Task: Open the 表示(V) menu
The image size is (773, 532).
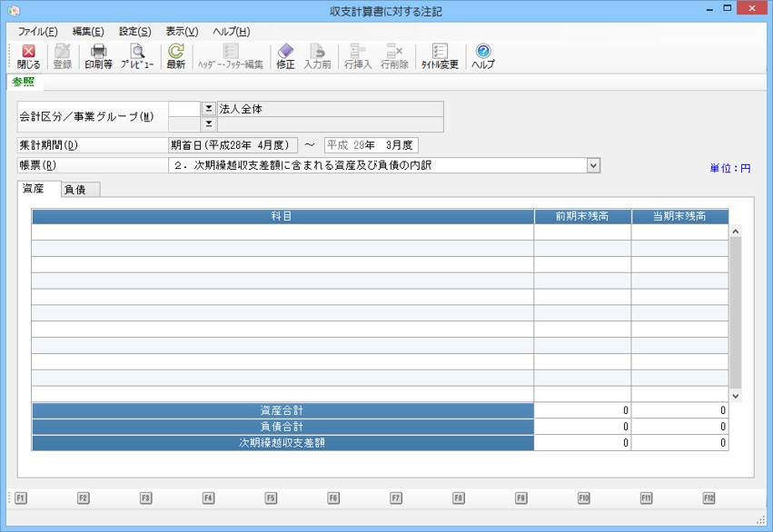Action: click(x=182, y=32)
